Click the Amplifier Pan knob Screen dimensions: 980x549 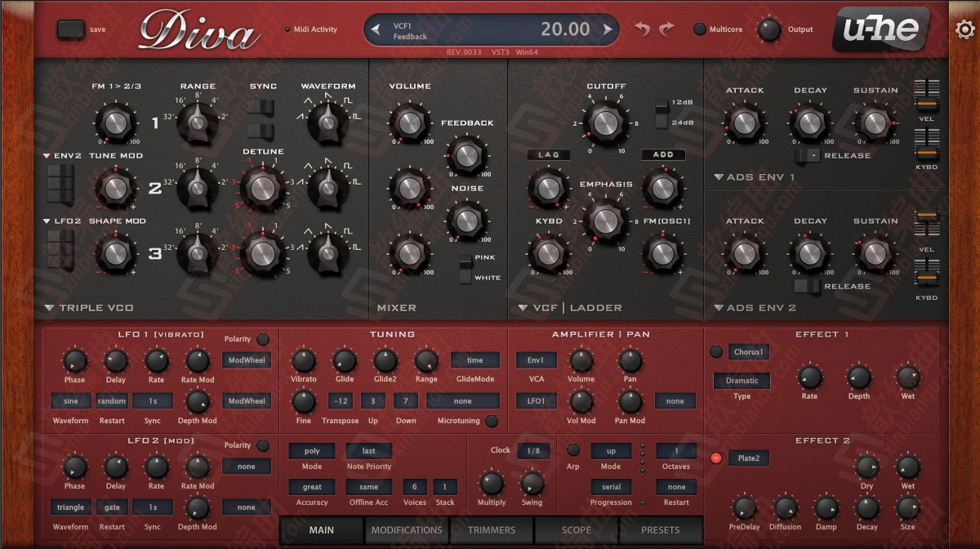coord(630,360)
